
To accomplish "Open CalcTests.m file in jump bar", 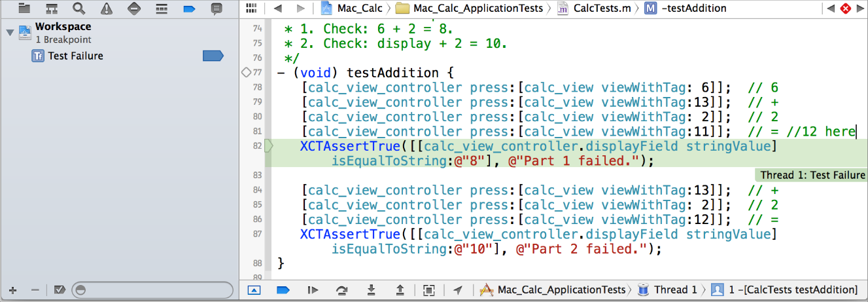I will point(594,9).
